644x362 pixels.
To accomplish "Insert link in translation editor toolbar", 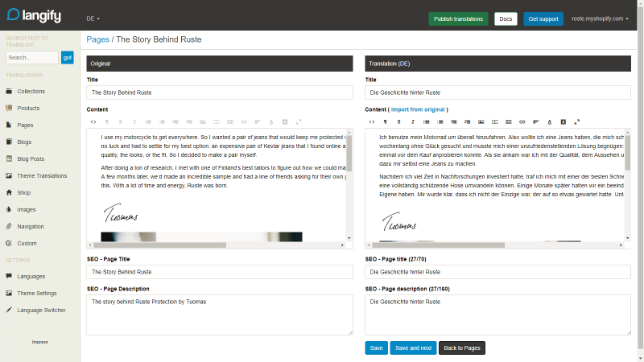I will pyautogui.click(x=522, y=122).
